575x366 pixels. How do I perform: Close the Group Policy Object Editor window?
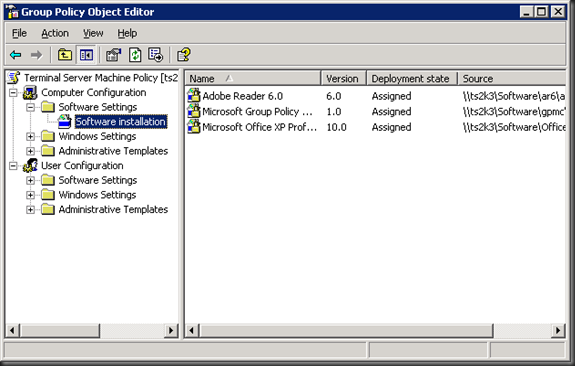coord(558,12)
